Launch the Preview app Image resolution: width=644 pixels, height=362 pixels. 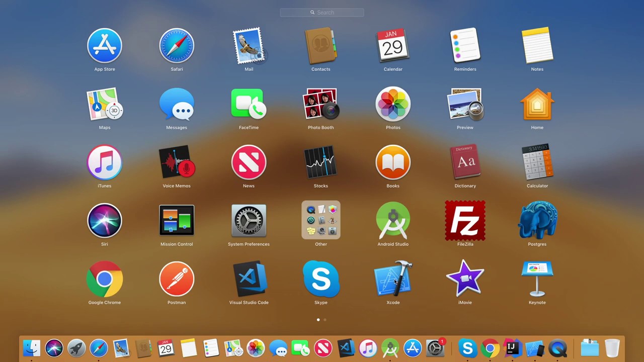pyautogui.click(x=465, y=105)
